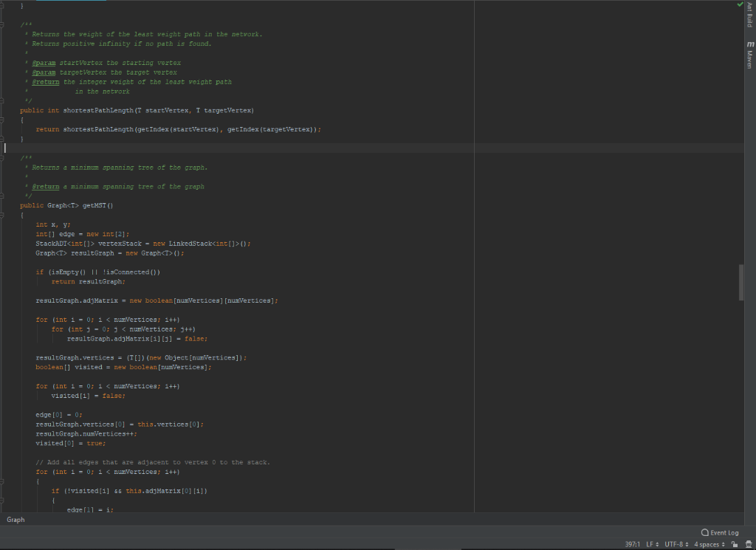Open the Event Log
This screenshot has height=550, width=756.
pos(719,532)
